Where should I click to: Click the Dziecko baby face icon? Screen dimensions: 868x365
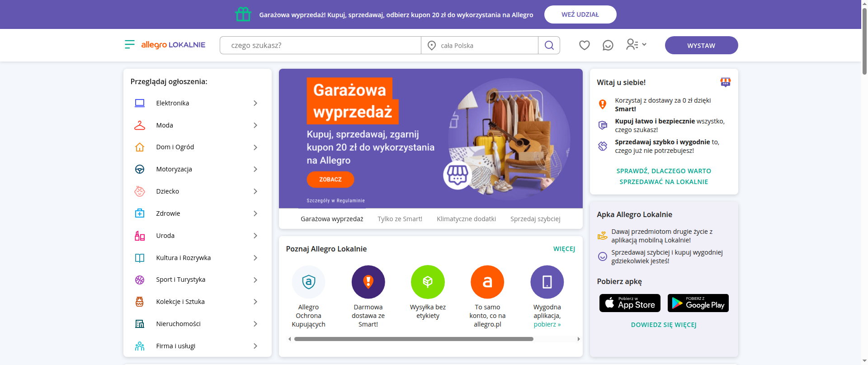coord(140,191)
